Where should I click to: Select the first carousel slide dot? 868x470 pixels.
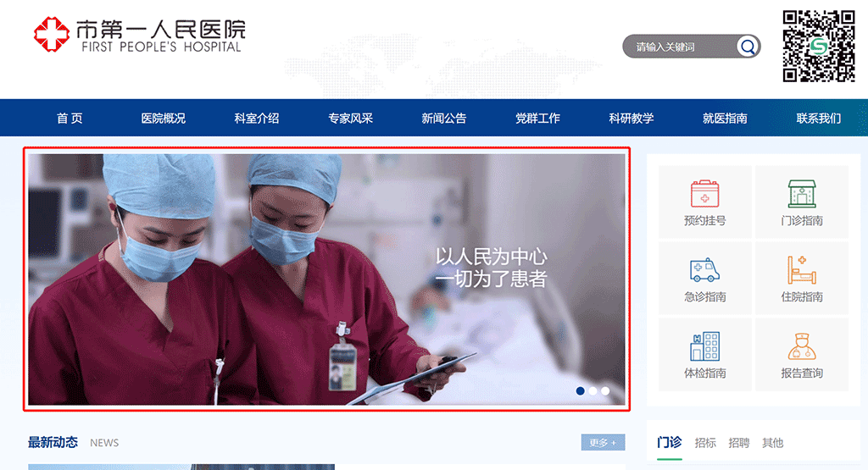coord(581,390)
